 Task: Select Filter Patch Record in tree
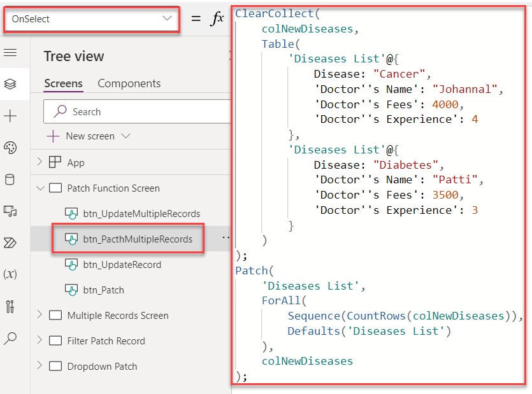pyautogui.click(x=106, y=341)
